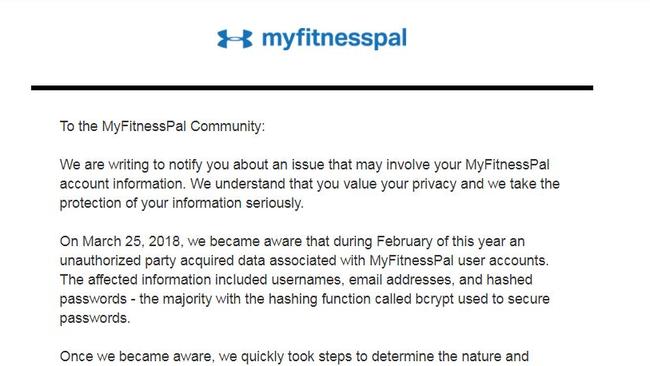Image resolution: width=650 pixels, height=366 pixels.
Task: Click the myfitnesspal wordmark in the header
Action: click(334, 39)
